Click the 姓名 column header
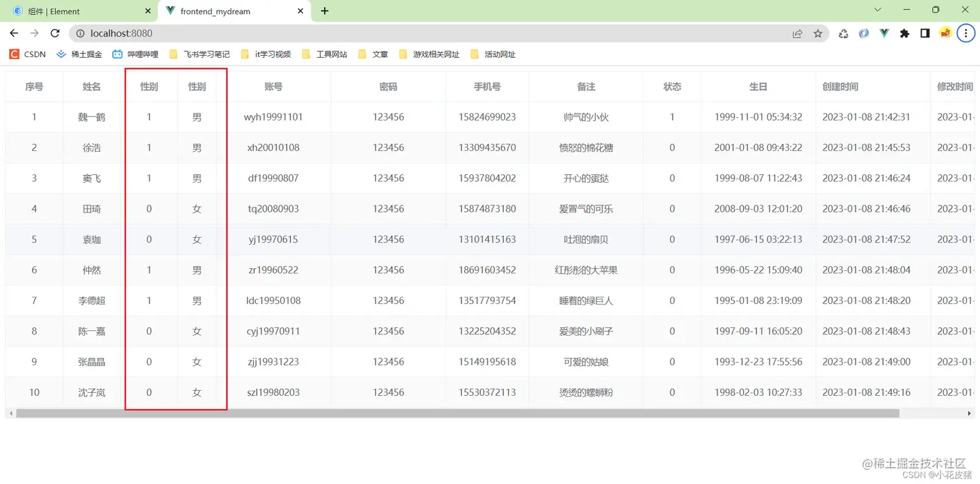The width and height of the screenshot is (980, 484). click(x=92, y=87)
